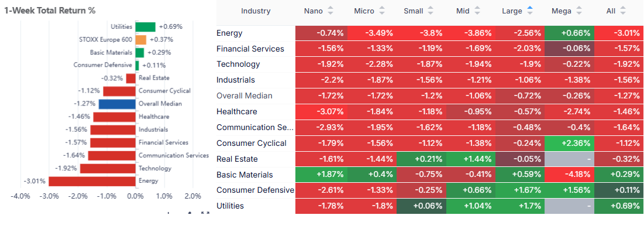Click the active Large sort arrow
Viewport: 644px width, 249px height.
[530, 11]
